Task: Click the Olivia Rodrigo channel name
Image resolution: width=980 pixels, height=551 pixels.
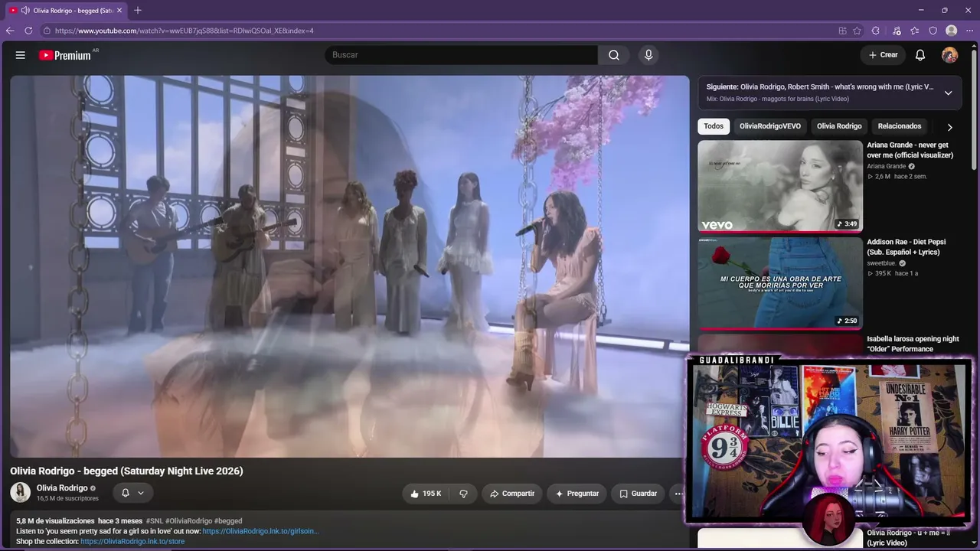Action: tap(62, 488)
